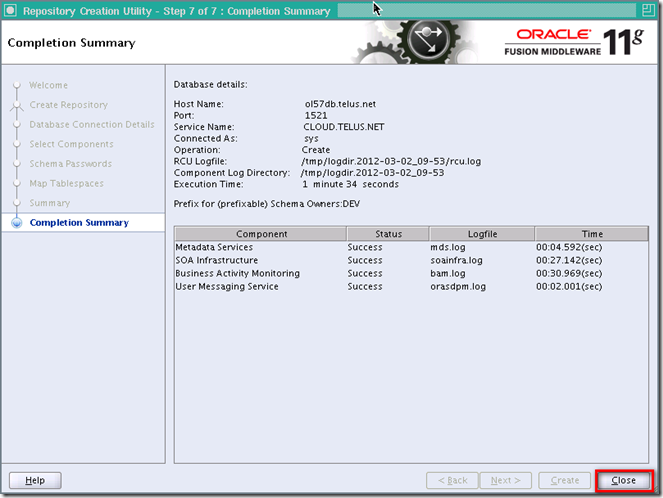
Task: Select the Completion Summary step
Action: pyautogui.click(x=79, y=223)
